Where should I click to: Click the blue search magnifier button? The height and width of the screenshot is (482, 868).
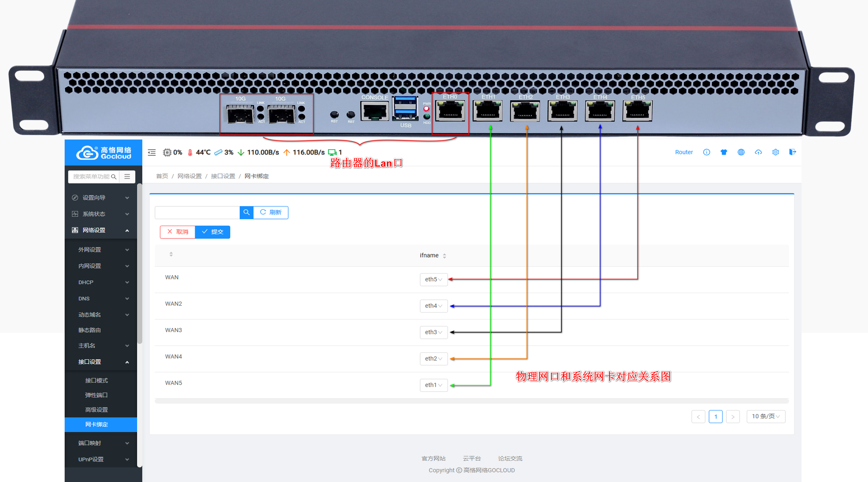tap(246, 212)
